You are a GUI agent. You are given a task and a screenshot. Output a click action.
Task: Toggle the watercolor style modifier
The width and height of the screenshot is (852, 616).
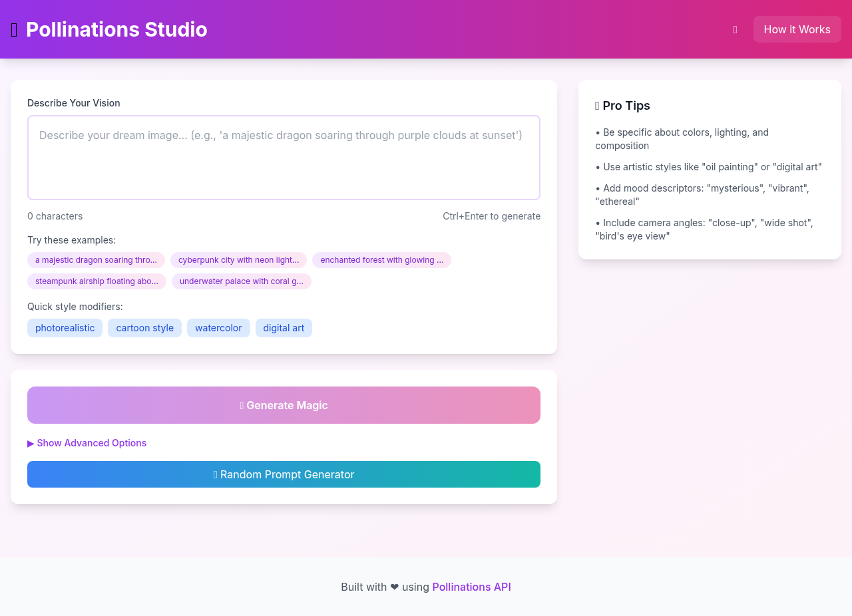218,327
